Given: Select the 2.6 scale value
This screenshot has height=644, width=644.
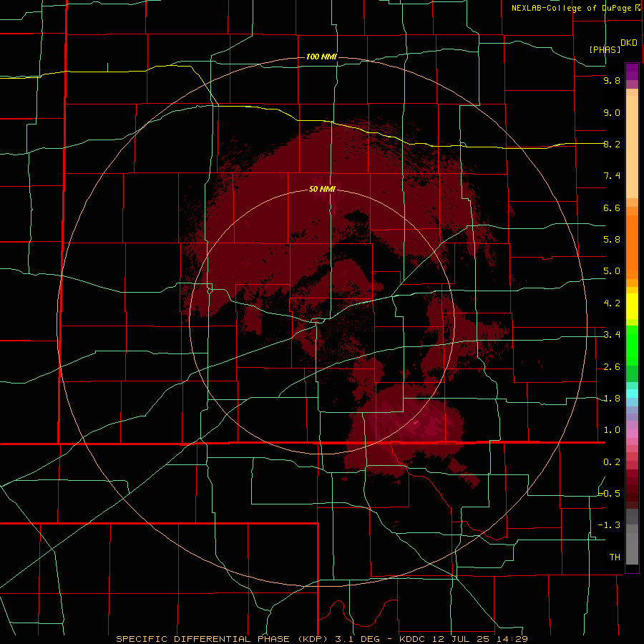Looking at the screenshot, I should click(612, 367).
